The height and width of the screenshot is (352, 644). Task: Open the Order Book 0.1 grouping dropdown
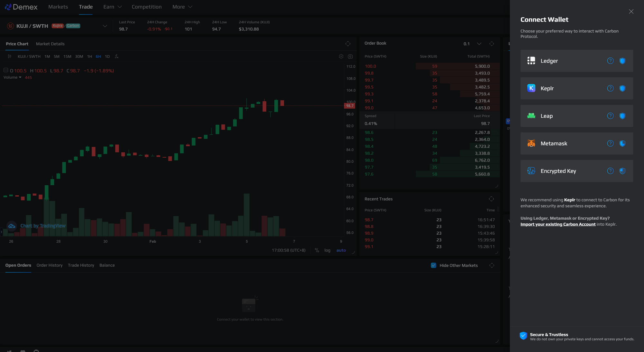tap(472, 44)
